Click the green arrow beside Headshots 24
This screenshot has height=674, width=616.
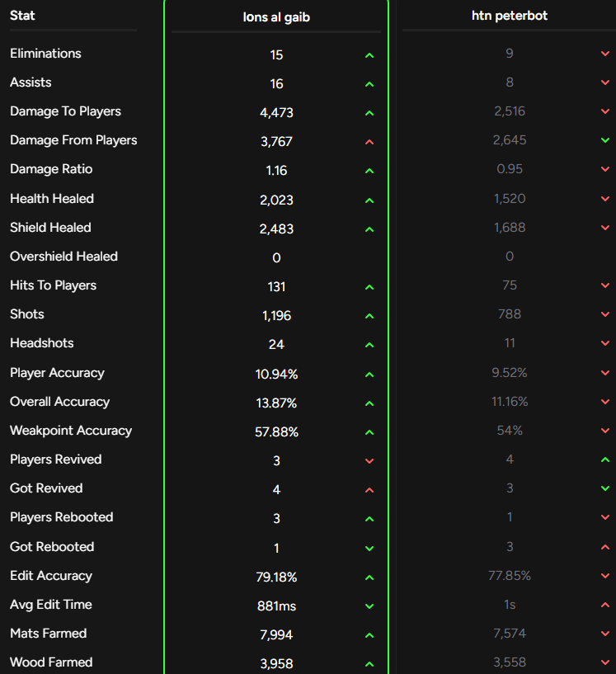[369, 345]
